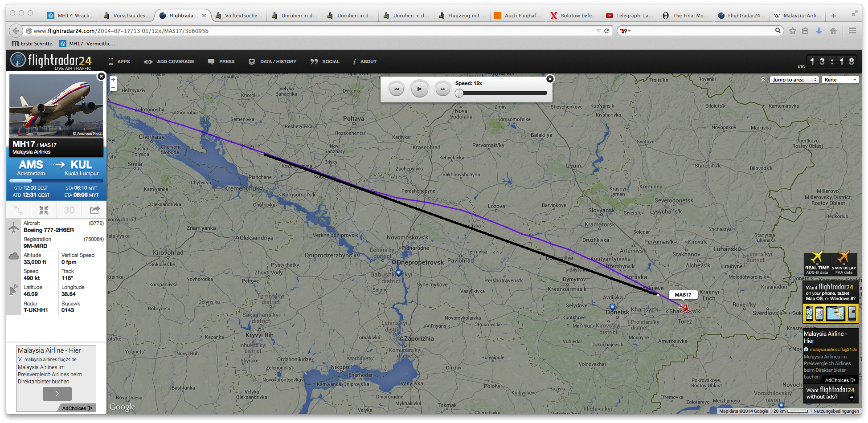The height and width of the screenshot is (423, 868).
Task: Adjust the playback Speed slider handle
Action: 459,93
